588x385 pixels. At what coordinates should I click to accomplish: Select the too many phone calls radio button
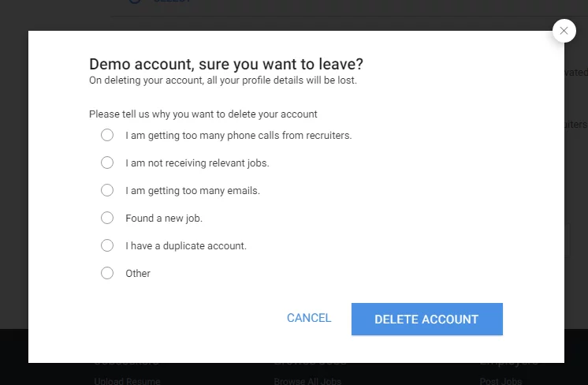[x=107, y=135]
